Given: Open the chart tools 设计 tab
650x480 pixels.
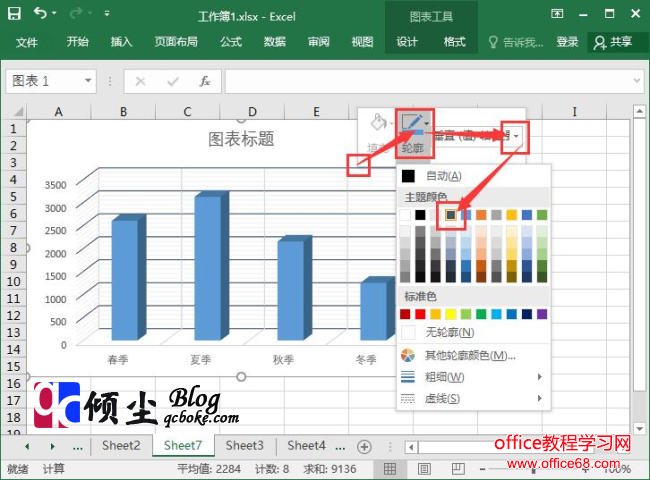Looking at the screenshot, I should 407,41.
